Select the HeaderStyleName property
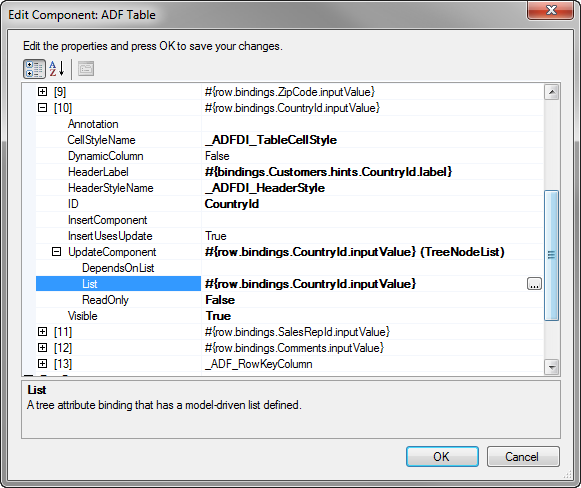581x488 pixels. click(110, 188)
